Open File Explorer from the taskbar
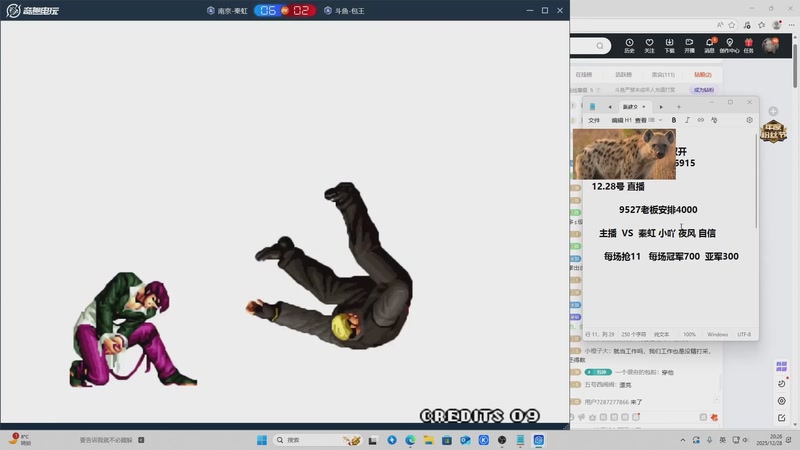 429,440
